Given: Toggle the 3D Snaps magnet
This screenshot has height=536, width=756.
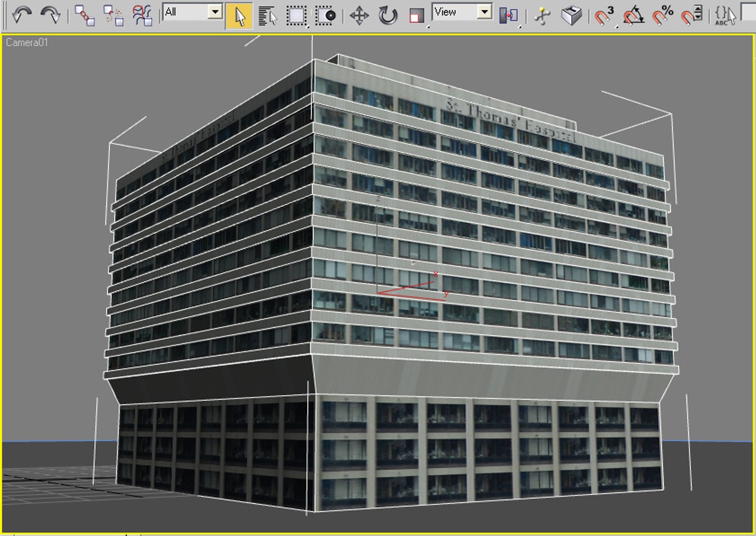Looking at the screenshot, I should [x=604, y=16].
